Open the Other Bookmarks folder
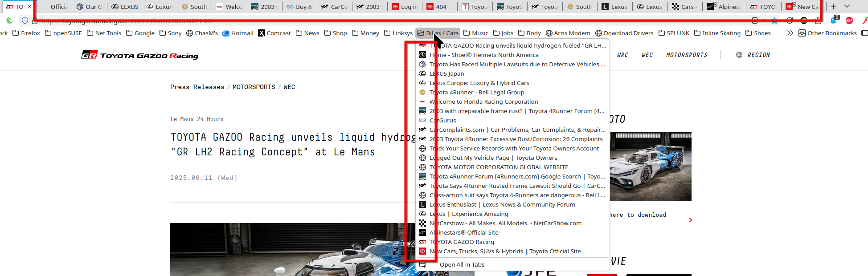Viewport: 868px width, 276px height. [827, 33]
